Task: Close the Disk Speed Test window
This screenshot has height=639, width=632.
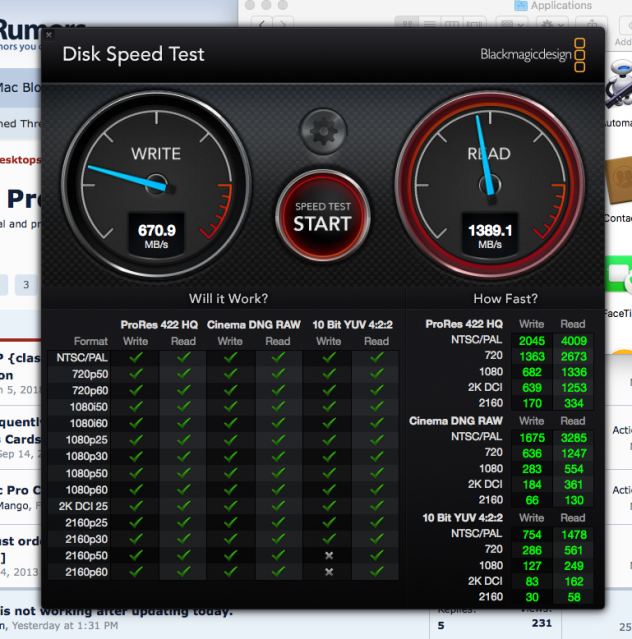Action: [x=49, y=35]
